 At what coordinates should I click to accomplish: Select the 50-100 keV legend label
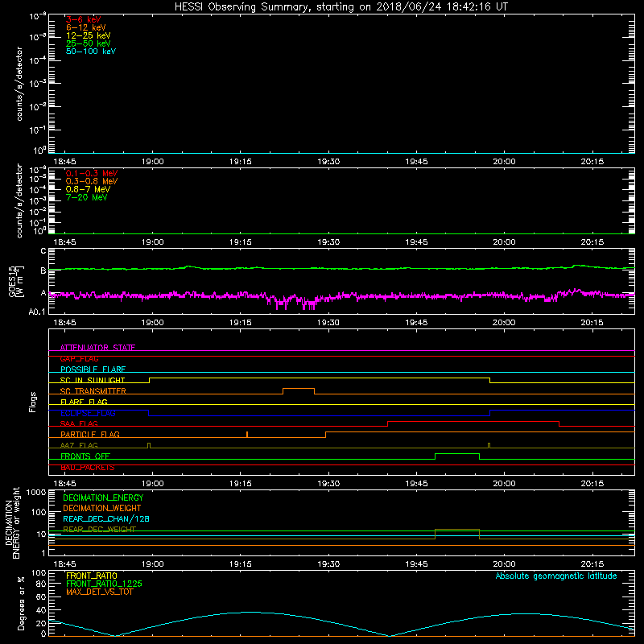point(91,52)
